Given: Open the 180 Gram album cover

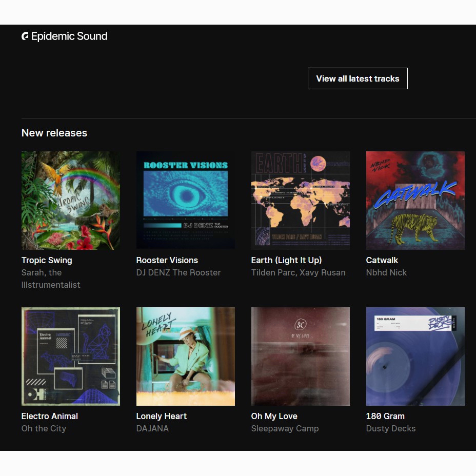Looking at the screenshot, I should tap(415, 356).
